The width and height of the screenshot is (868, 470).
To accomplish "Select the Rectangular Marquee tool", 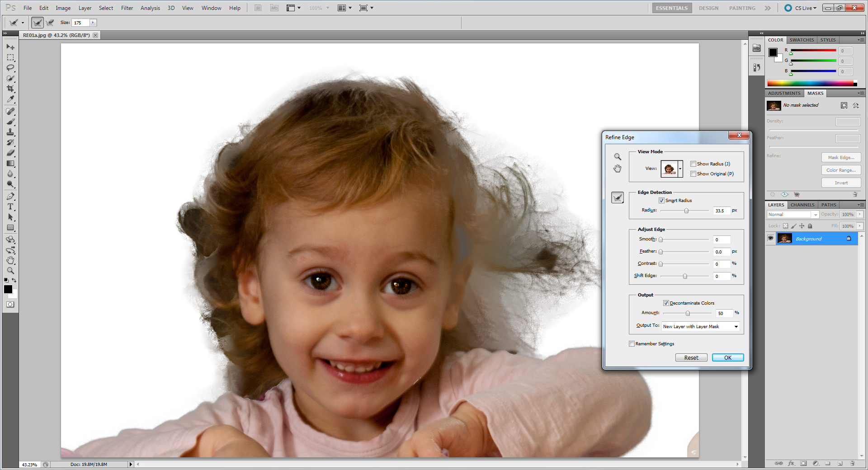I will (x=10, y=57).
